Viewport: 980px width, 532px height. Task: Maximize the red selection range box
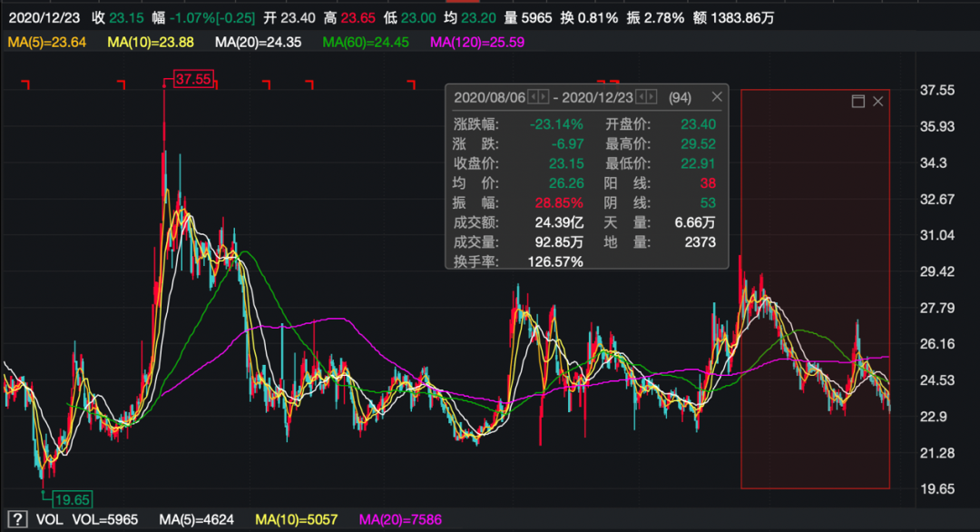coord(858,102)
